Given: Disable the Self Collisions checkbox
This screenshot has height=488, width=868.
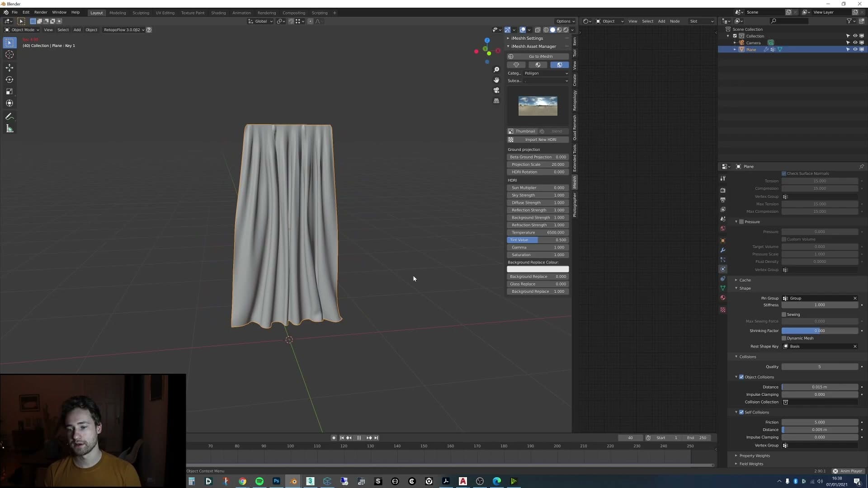Looking at the screenshot, I should 741,413.
